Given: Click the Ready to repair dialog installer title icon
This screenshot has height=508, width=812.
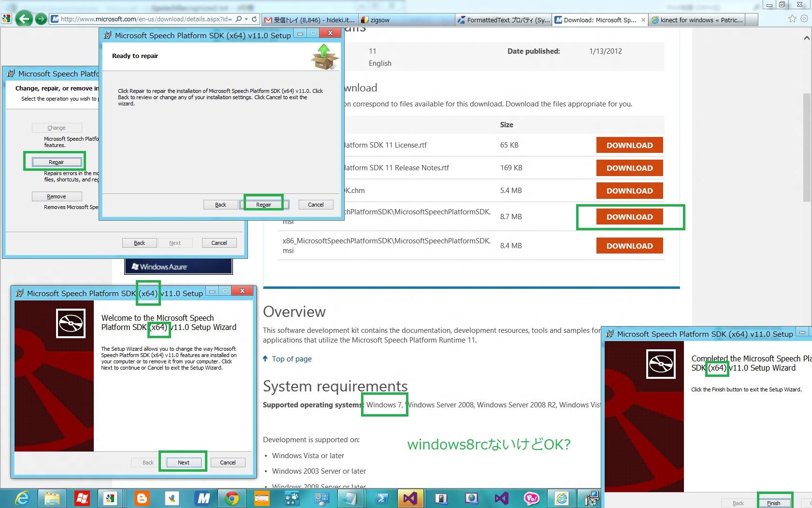Looking at the screenshot, I should (x=107, y=35).
